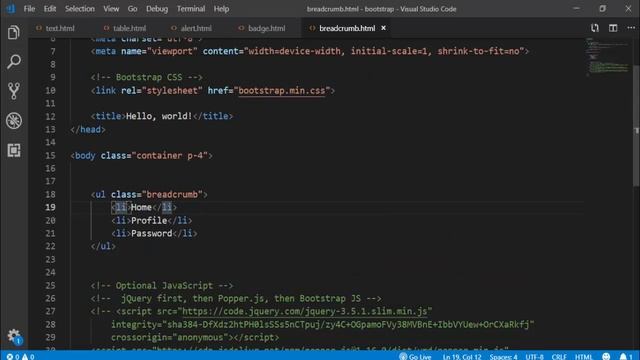The image size is (640, 360).
Task: Click the meta viewport tag on line 7
Action: [x=310, y=51]
